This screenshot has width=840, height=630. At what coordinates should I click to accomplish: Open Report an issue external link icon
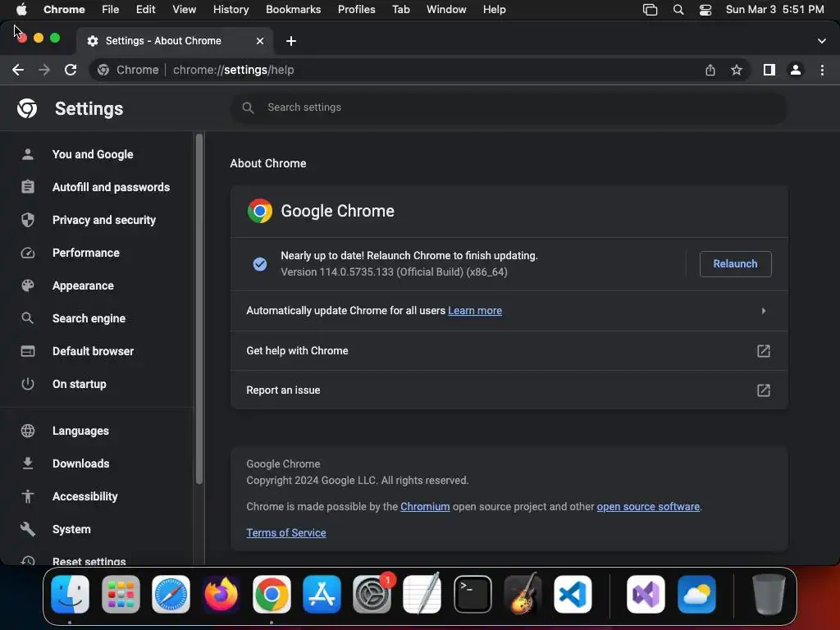764,390
